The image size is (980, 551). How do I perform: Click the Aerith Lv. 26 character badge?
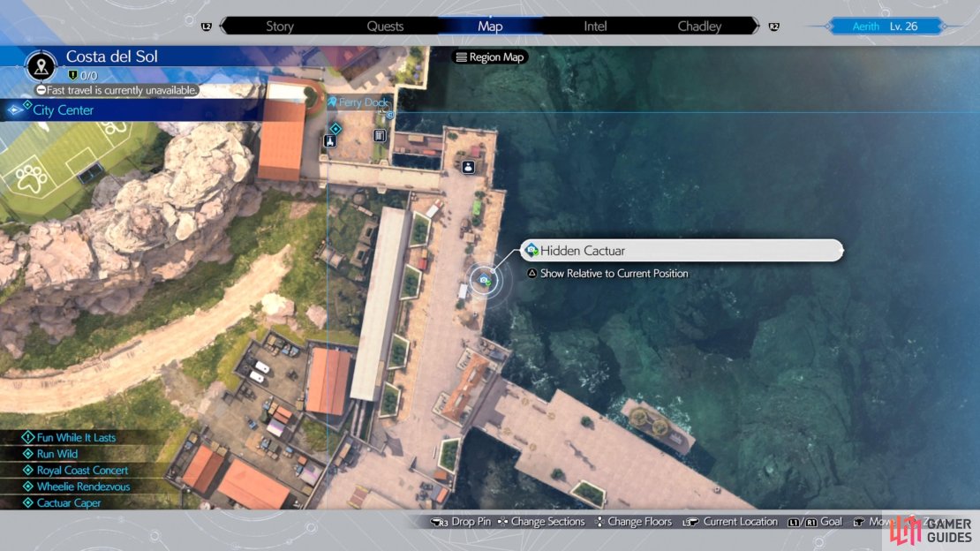[x=885, y=26]
